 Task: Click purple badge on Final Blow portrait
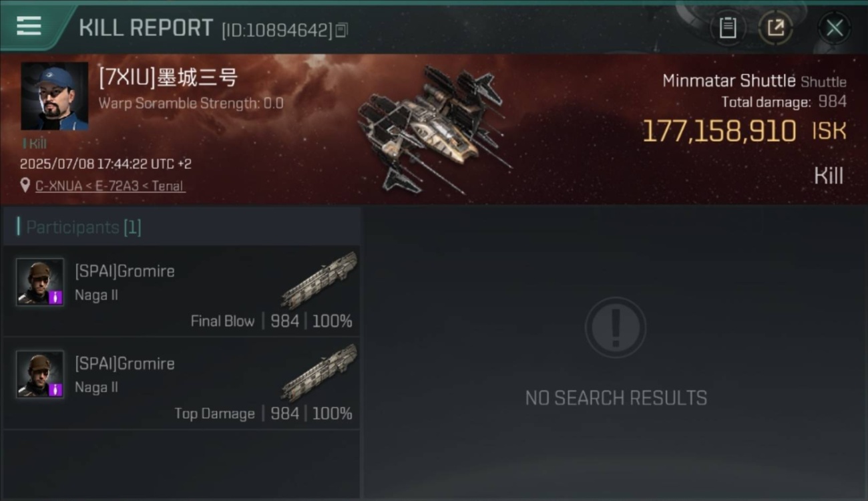[x=56, y=297]
